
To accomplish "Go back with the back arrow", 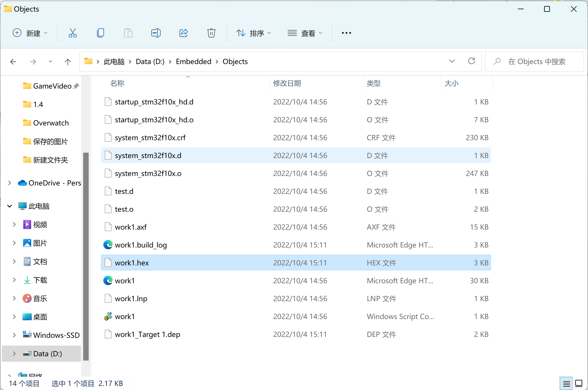I will coord(13,61).
